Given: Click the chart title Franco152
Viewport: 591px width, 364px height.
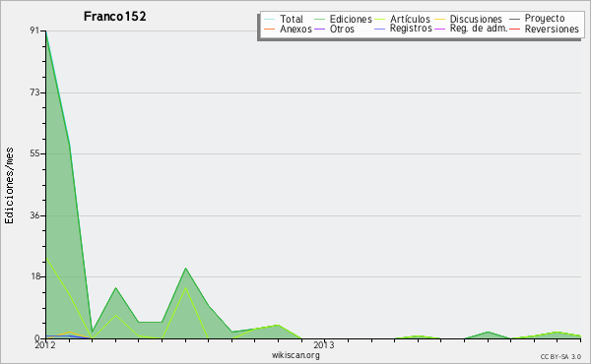Looking at the screenshot, I should (114, 17).
